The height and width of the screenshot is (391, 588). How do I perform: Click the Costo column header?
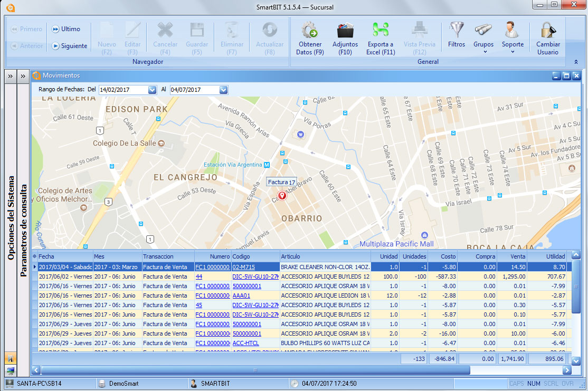pos(442,256)
